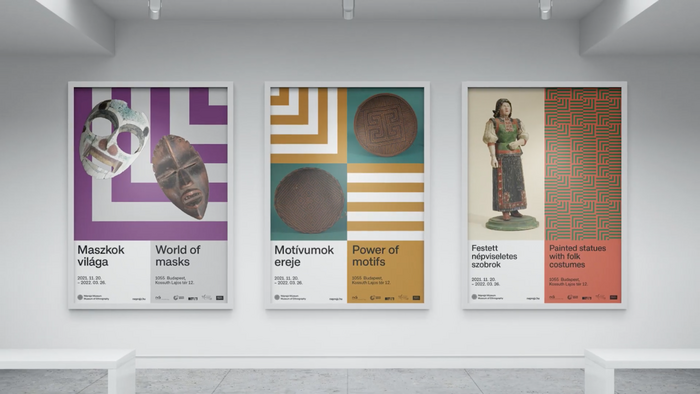Click the date text on statues poster
This screenshot has height=394, width=700.
pos(486,282)
